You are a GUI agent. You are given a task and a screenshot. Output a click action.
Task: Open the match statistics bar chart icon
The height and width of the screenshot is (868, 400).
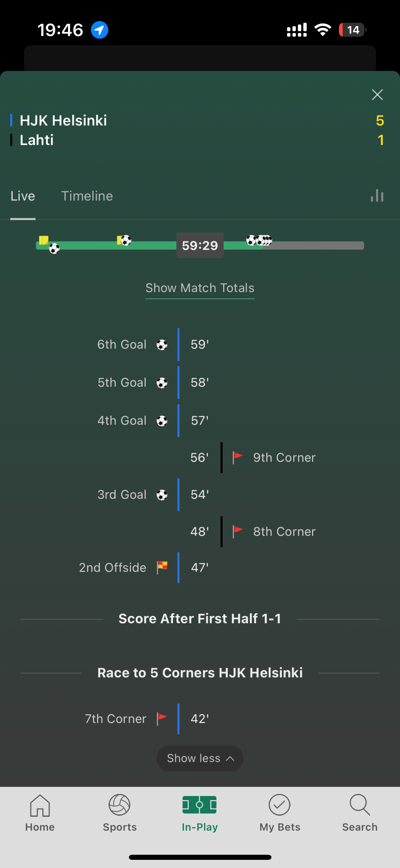pos(377,196)
